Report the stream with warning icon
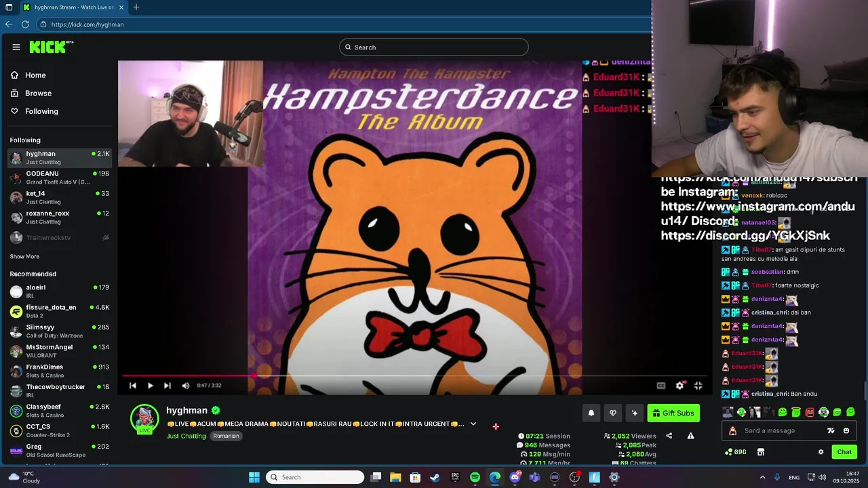Viewport: 868px width, 488px height. (x=690, y=436)
